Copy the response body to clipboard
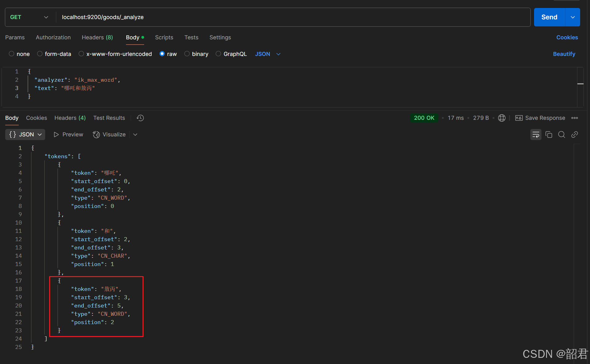The image size is (590, 364). pyautogui.click(x=549, y=135)
